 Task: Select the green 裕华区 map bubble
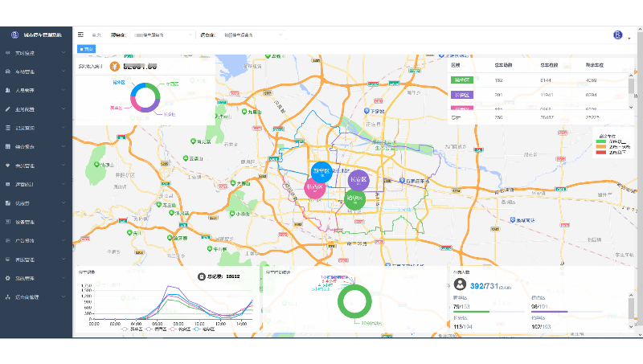point(354,199)
